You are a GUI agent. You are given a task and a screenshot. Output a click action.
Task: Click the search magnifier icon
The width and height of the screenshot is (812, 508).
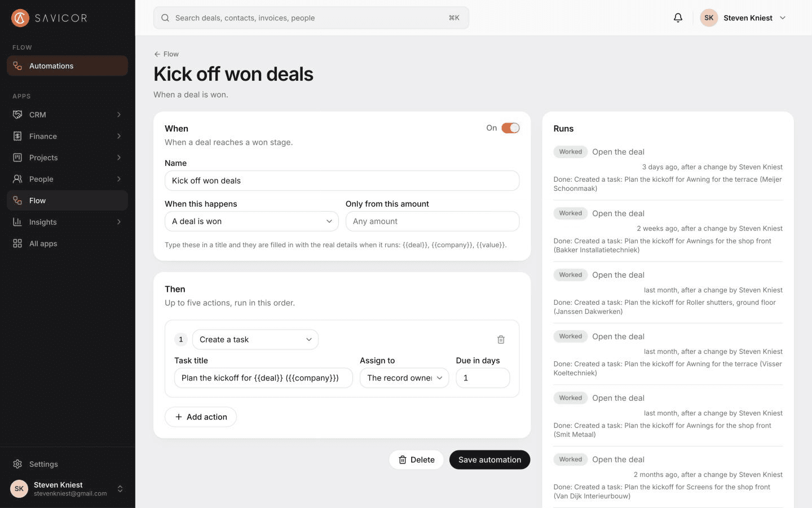point(165,18)
